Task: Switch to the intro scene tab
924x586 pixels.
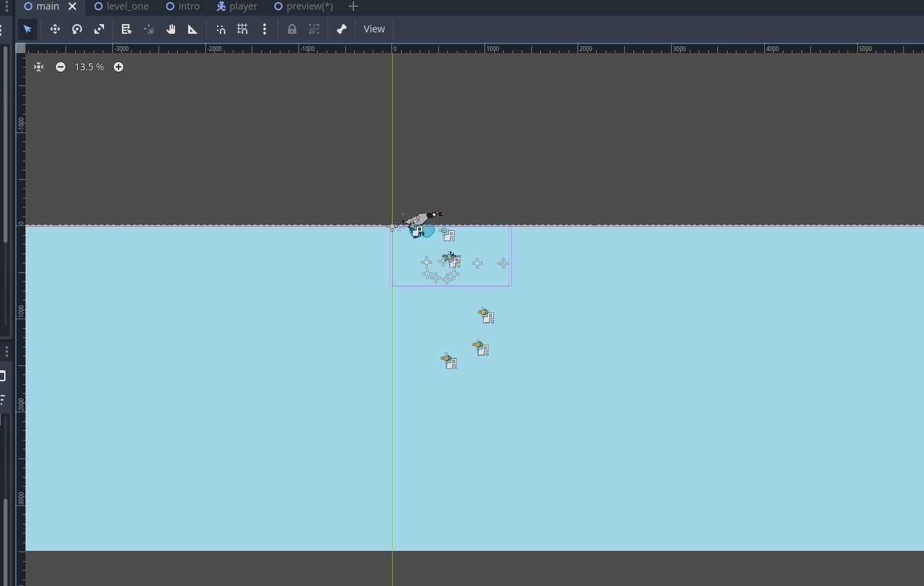Action: coord(183,6)
